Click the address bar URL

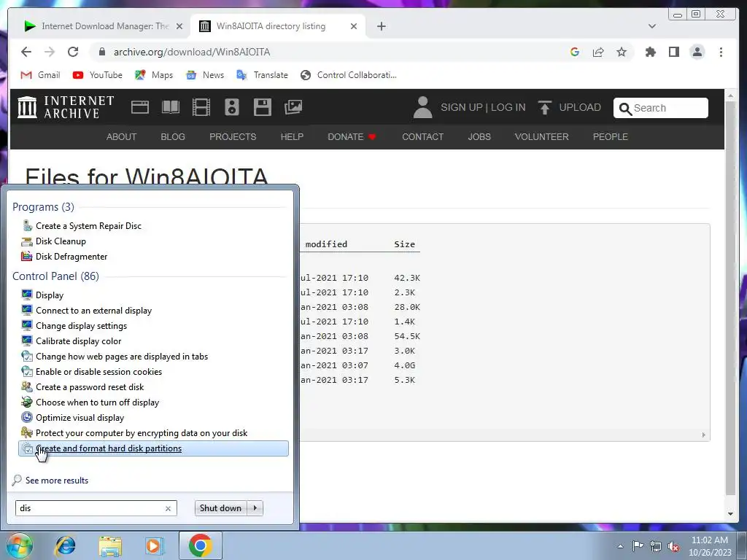pos(192,52)
